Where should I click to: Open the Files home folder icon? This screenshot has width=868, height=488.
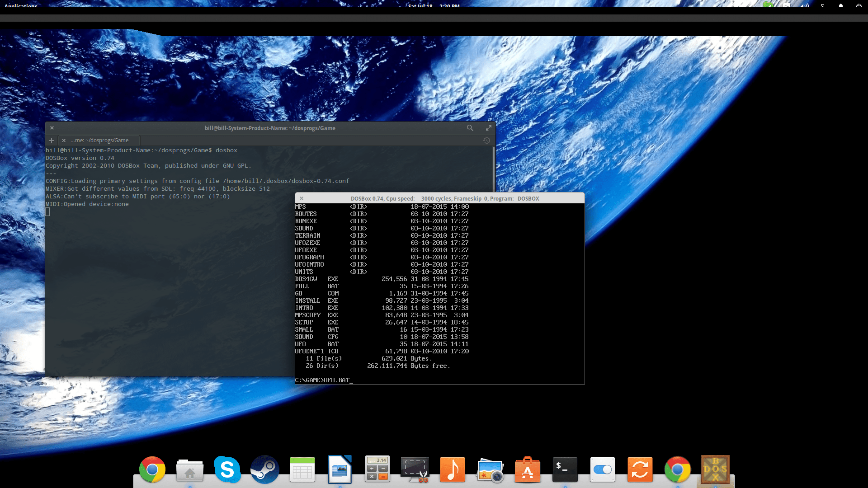(189, 471)
